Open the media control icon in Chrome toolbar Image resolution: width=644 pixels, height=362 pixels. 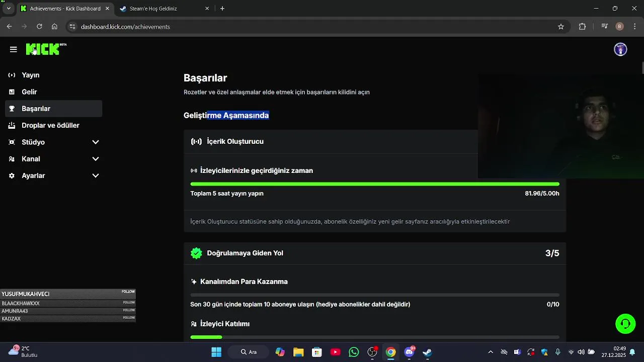tap(605, 27)
